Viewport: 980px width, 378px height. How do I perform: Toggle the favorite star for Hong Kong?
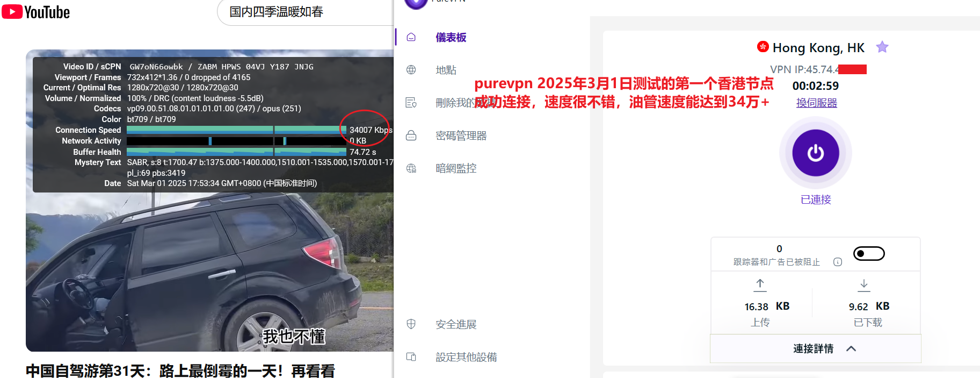click(x=882, y=47)
